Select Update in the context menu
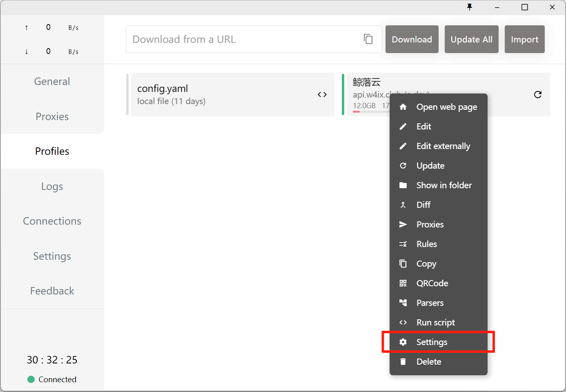 (x=430, y=166)
